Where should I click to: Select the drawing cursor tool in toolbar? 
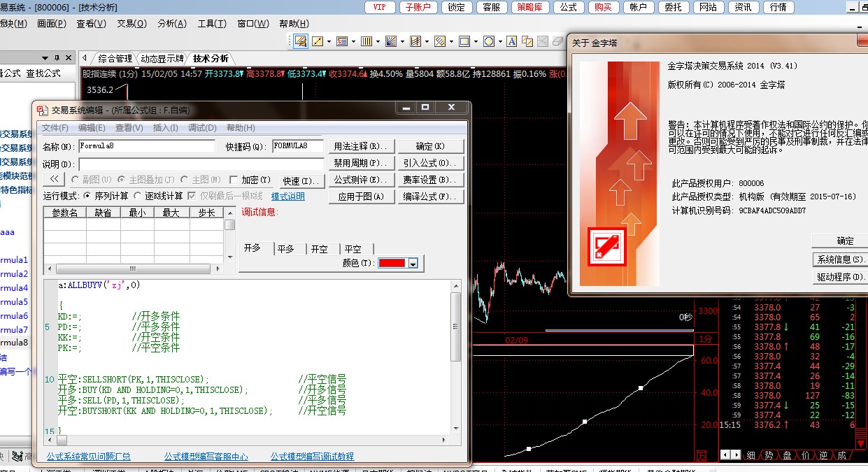[x=301, y=41]
